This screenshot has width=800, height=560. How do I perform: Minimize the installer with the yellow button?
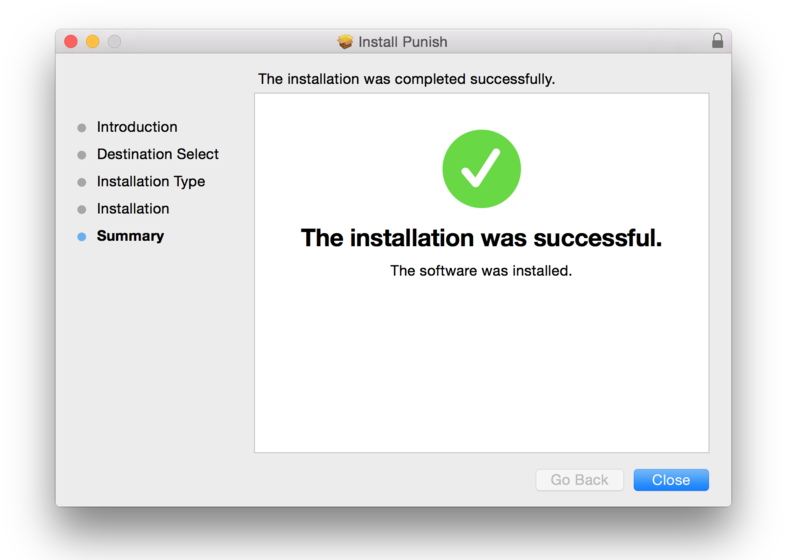click(x=93, y=41)
